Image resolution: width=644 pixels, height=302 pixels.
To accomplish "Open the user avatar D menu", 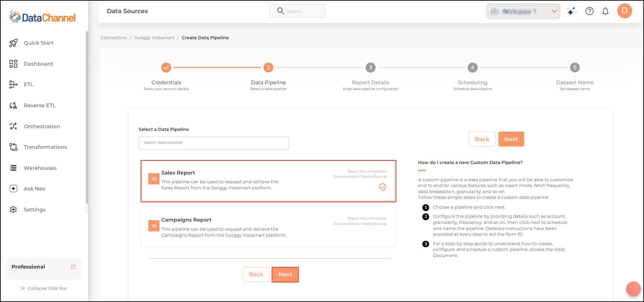I will tap(625, 11).
